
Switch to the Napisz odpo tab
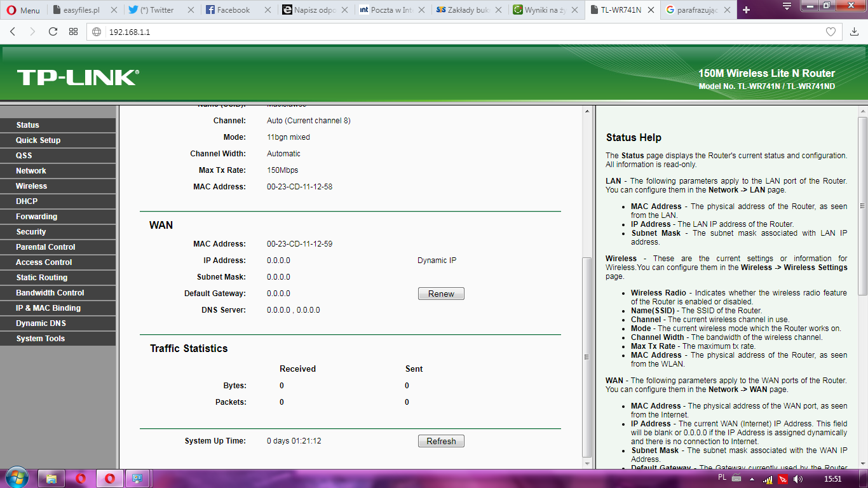click(315, 10)
